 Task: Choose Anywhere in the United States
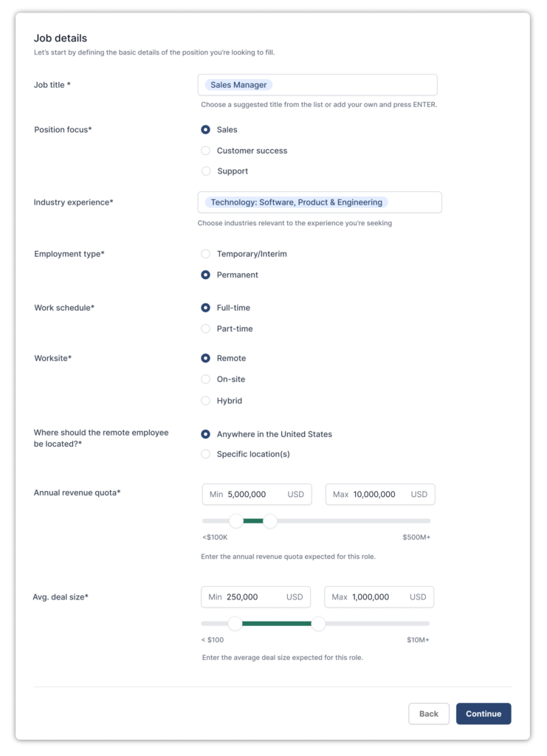(x=205, y=434)
